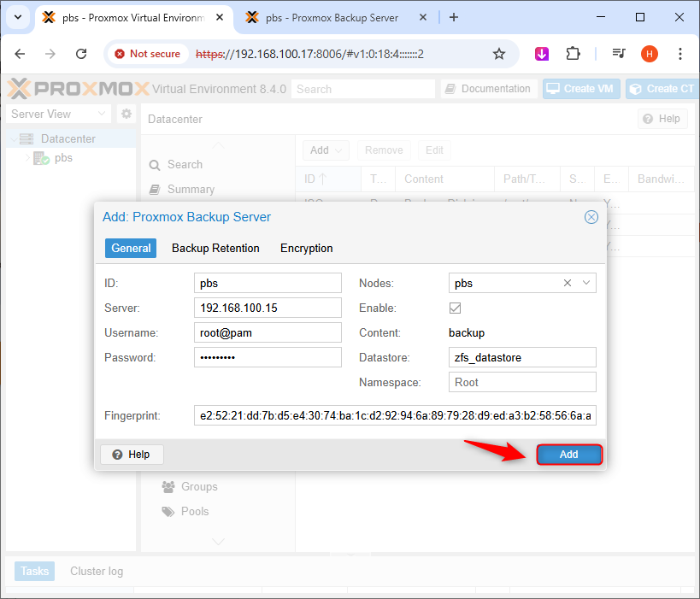Open the Encryption tab

pos(307,248)
